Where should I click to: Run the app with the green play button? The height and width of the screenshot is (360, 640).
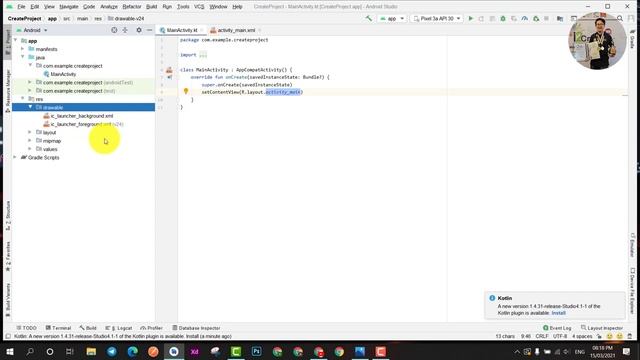click(471, 18)
